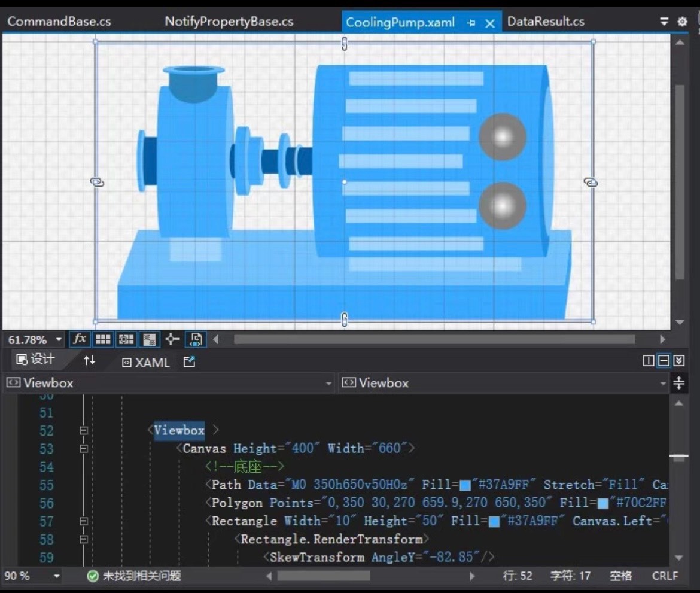
Task: Click the swap panes arrows icon
Action: tap(89, 361)
